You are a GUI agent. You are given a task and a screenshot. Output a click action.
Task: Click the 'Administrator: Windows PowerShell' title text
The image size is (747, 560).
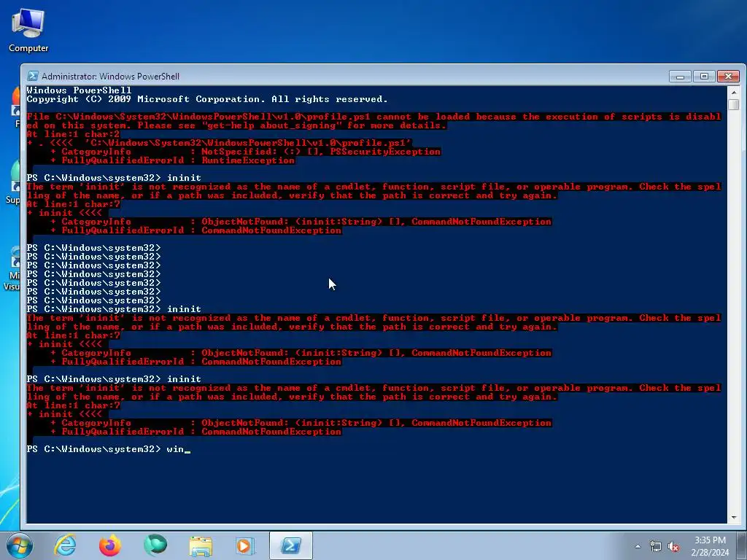111,76
